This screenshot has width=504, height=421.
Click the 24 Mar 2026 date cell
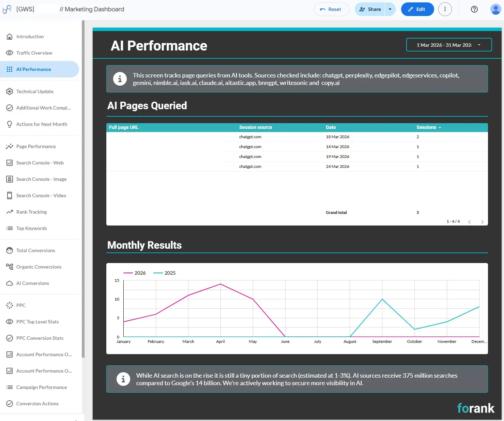click(337, 166)
